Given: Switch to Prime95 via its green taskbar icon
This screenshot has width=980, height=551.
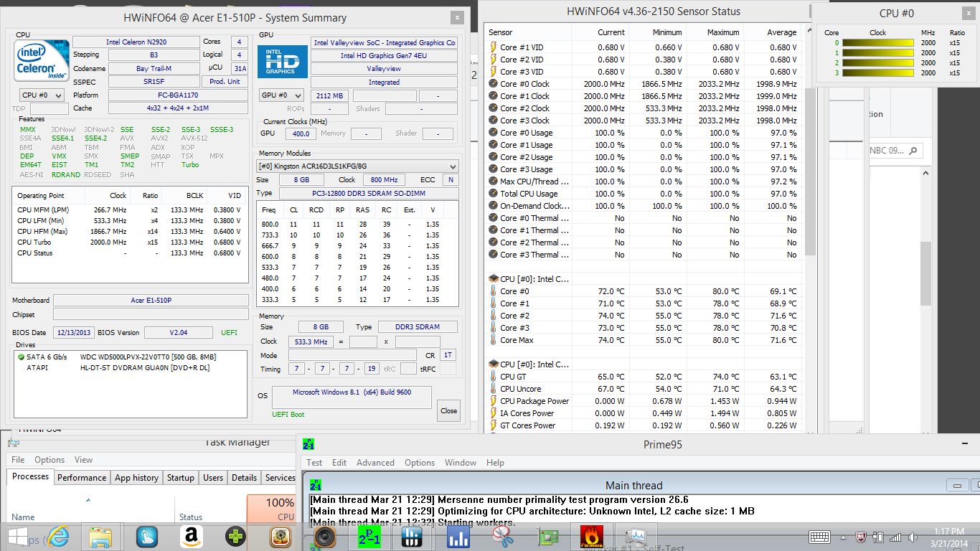Looking at the screenshot, I should click(369, 537).
